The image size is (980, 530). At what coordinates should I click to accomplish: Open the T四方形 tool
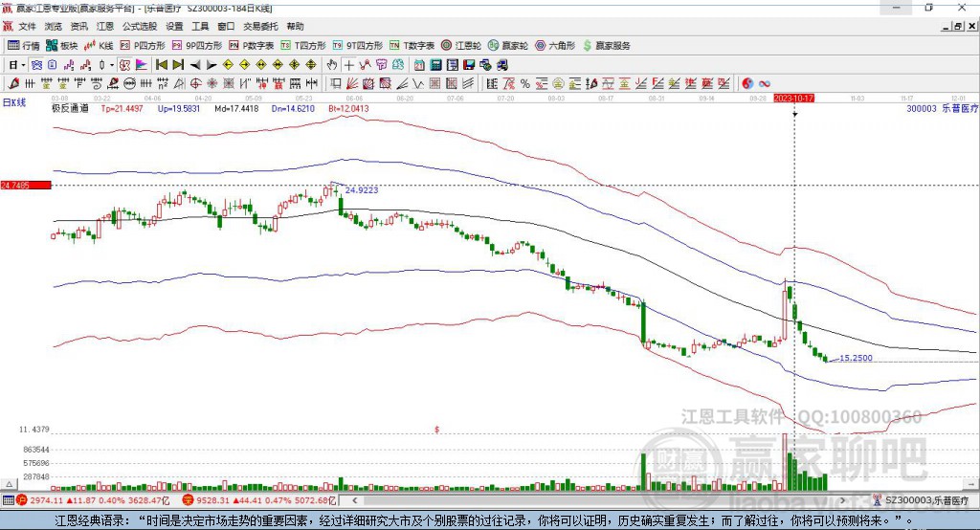tap(303, 46)
